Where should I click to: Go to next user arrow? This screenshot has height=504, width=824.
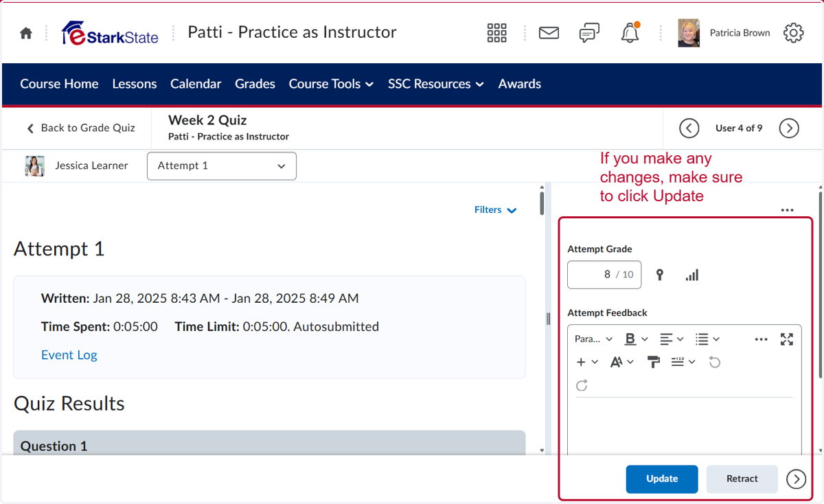tap(789, 128)
